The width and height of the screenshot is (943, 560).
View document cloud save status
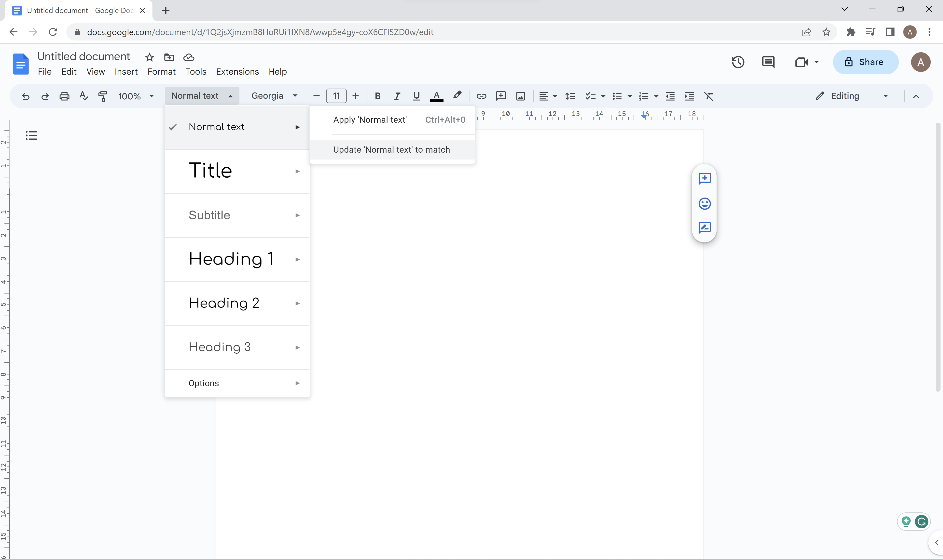(x=189, y=57)
